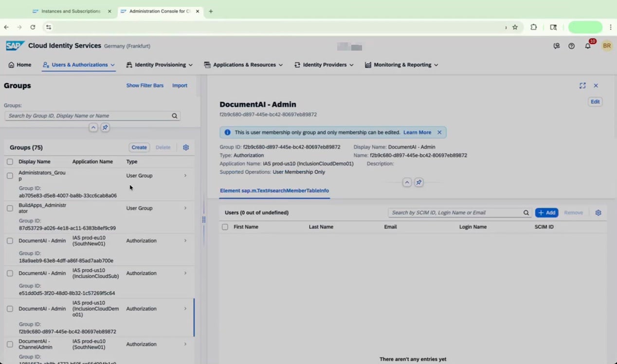Pin the DocumentAI - Admin detail header
617x364 pixels.
pos(418,182)
